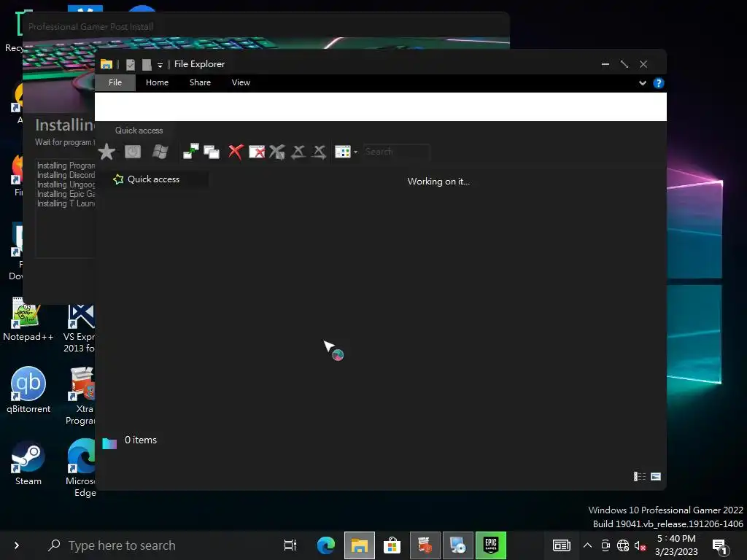Image resolution: width=747 pixels, height=560 pixels.
Task: Click the New folder icon in title bar
Action: pos(147,65)
